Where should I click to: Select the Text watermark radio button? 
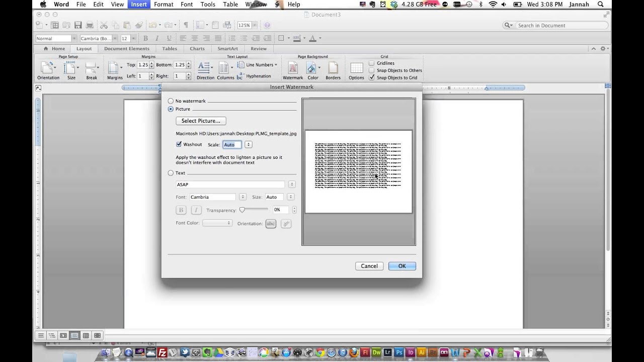pyautogui.click(x=171, y=173)
